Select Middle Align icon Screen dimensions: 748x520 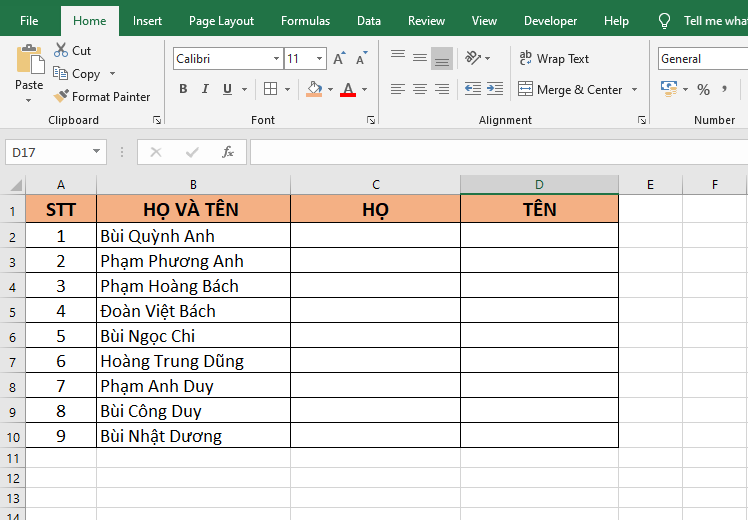420,58
